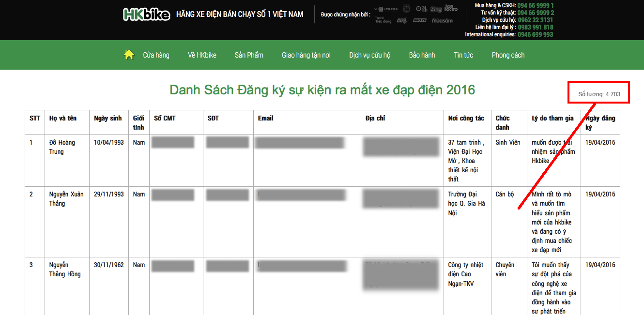The image size is (644, 315).
Task: Open the Phong cách menu item
Action: click(508, 55)
